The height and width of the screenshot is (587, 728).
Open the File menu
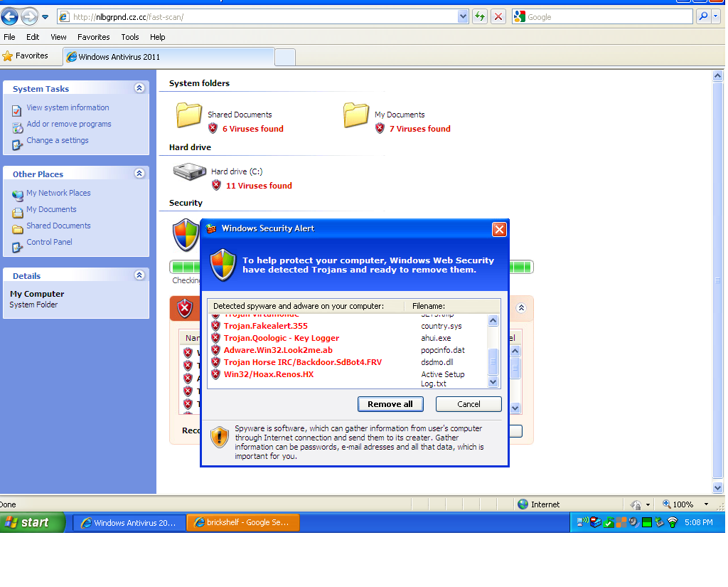(x=9, y=37)
